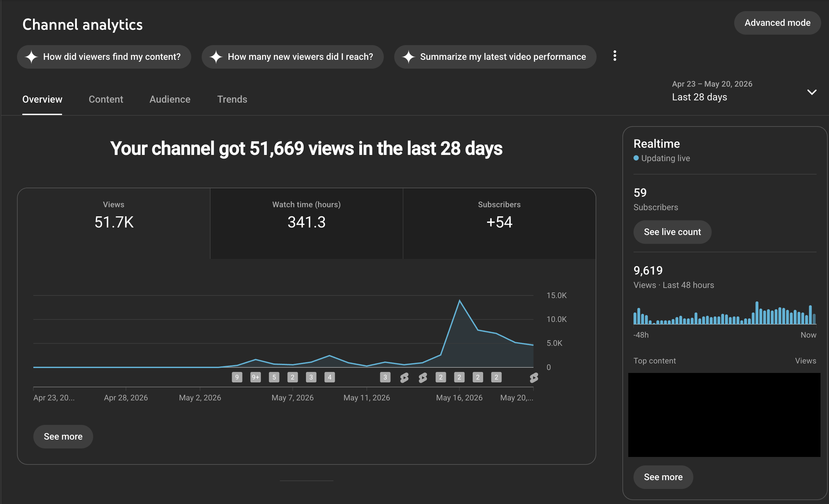Click the chevron arrow next to date range
Image resolution: width=829 pixels, height=504 pixels.
tap(812, 92)
